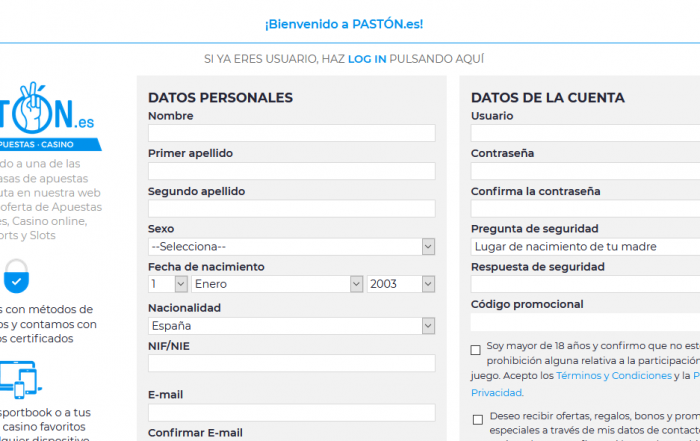The image size is (700, 441).
Task: Click the DATOS PERSONALES heading
Action: pyautogui.click(x=221, y=98)
